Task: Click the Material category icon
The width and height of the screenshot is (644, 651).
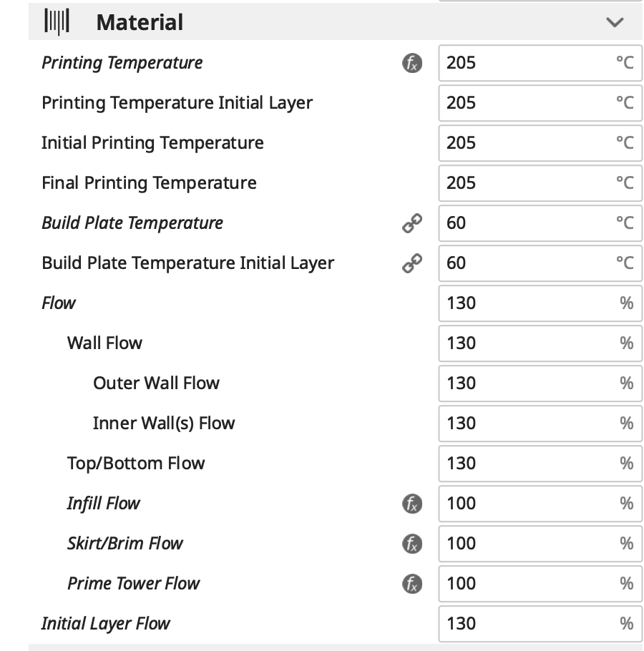Action: (x=57, y=21)
